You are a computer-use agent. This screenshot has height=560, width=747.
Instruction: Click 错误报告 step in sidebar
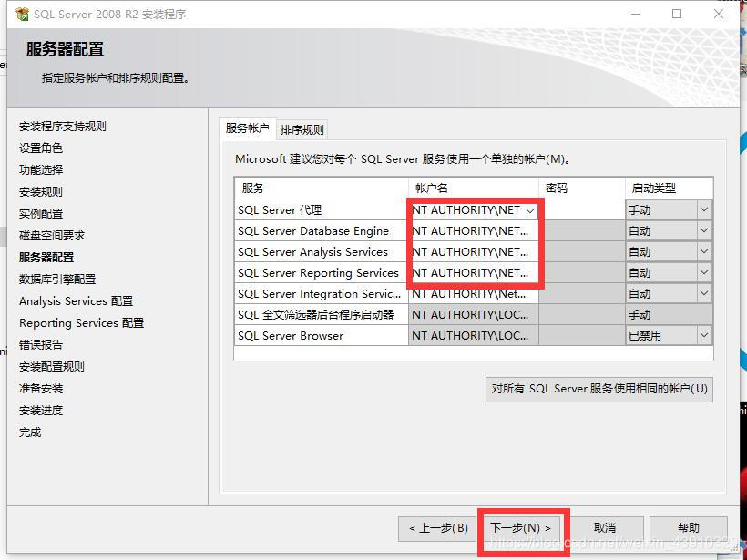[x=41, y=345]
